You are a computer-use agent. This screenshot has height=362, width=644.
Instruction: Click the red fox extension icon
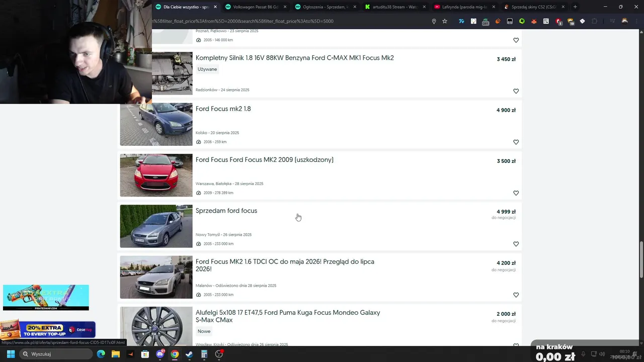534,21
